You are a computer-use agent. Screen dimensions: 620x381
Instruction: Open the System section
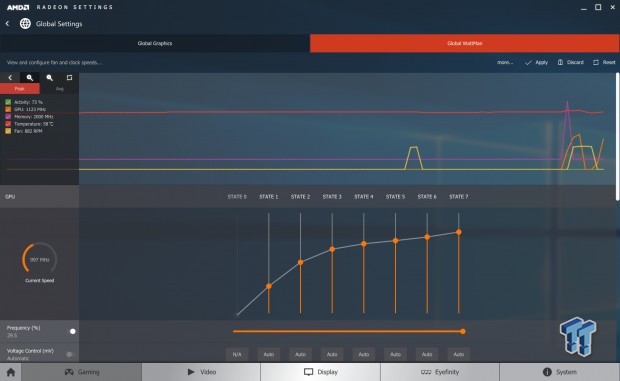560,372
